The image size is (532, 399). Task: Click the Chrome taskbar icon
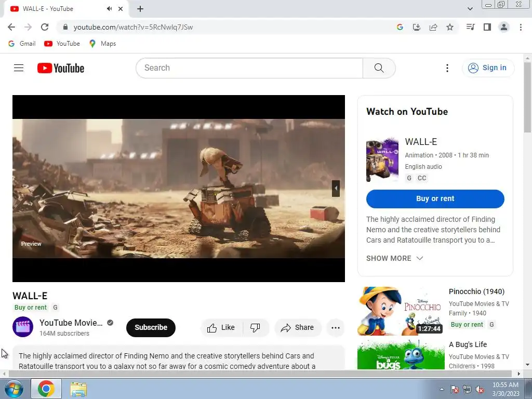point(46,389)
